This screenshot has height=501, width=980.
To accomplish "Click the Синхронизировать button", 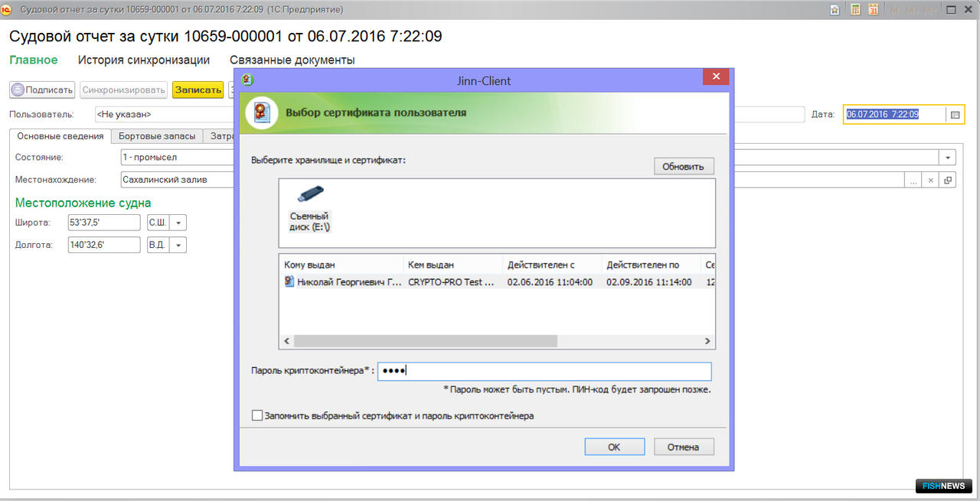I will tap(124, 89).
